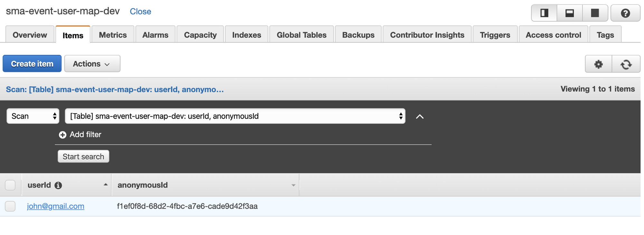This screenshot has width=644, height=235.
Task: Open the table index selector dropdown
Action: coord(235,116)
